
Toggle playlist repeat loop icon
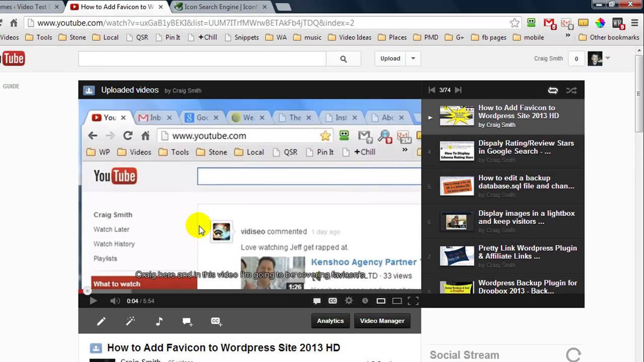point(553,90)
